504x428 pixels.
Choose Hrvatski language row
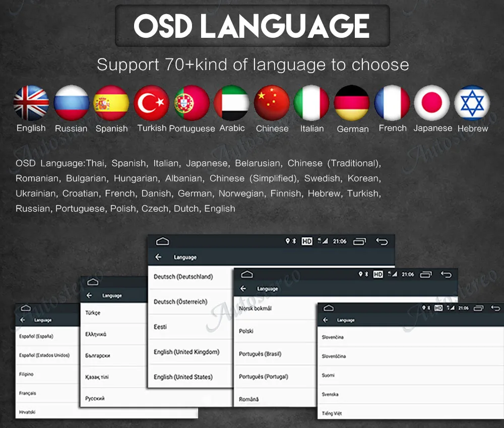[47, 411]
